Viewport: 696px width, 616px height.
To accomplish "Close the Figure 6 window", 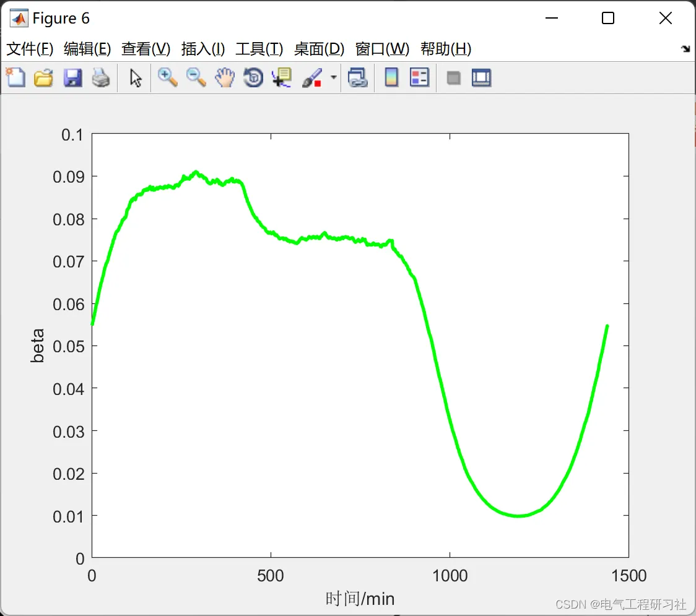I will 666,18.
